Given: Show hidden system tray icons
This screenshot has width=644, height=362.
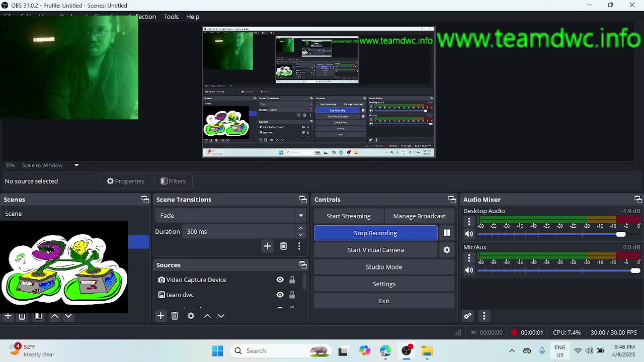Looking at the screenshot, I should click(x=512, y=351).
